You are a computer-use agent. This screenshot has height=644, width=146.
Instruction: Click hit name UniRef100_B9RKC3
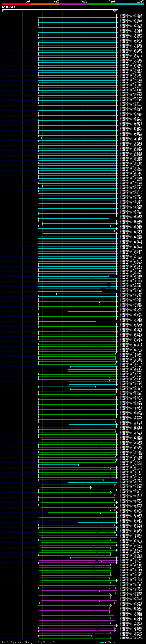click(x=131, y=316)
